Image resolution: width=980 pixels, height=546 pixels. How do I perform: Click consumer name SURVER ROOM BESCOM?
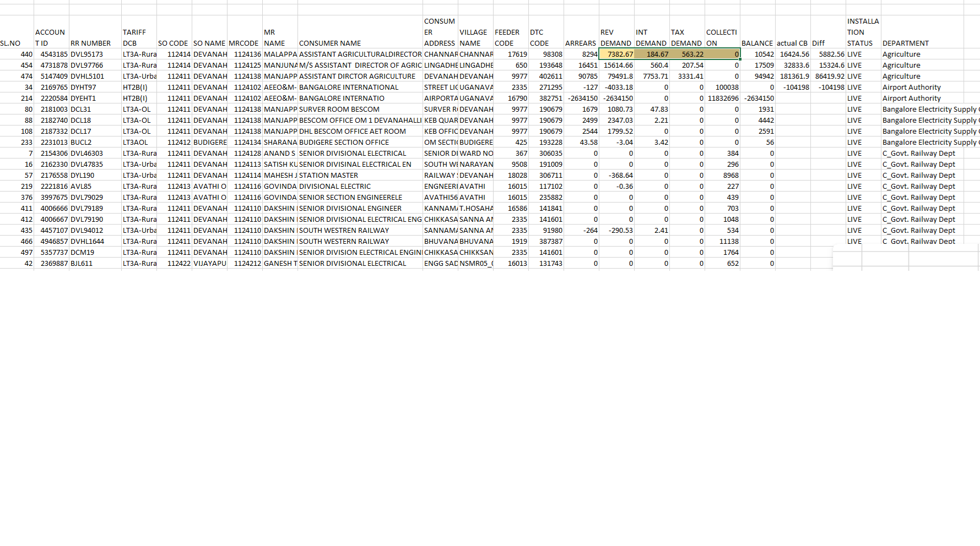coord(360,109)
